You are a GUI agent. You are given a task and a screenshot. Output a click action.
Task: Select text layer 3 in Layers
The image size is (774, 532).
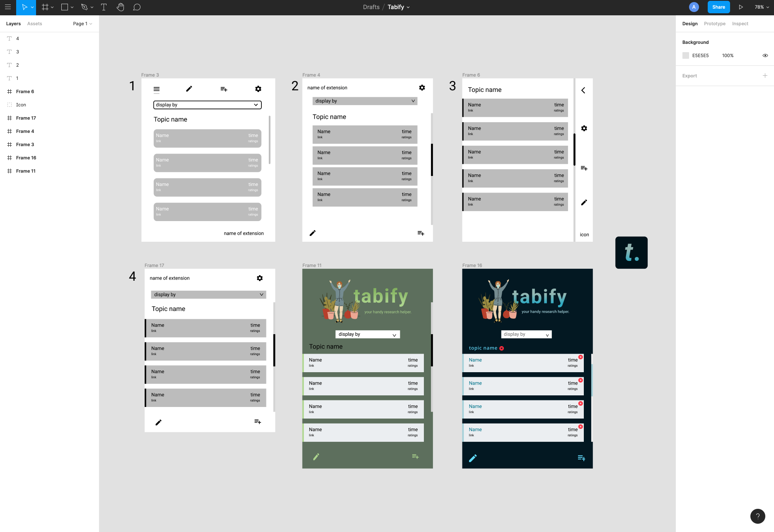49,52
